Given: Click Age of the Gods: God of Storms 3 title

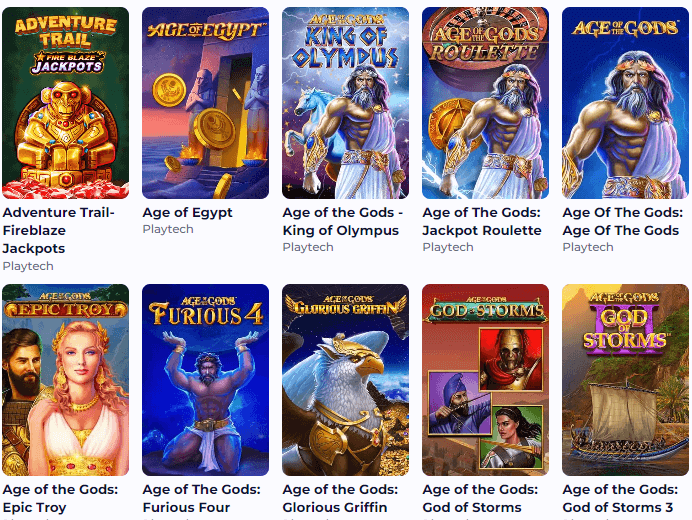Looking at the screenshot, I should click(x=620, y=498).
